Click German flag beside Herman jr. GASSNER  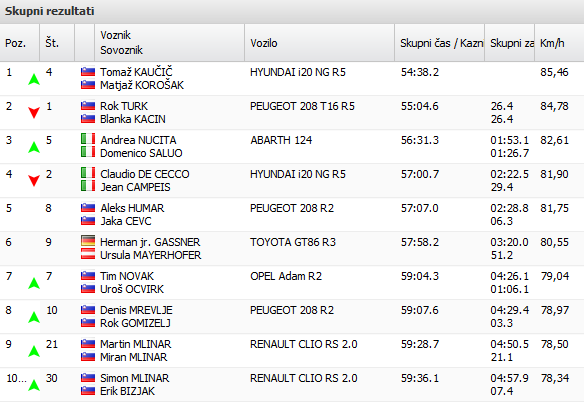(88, 241)
